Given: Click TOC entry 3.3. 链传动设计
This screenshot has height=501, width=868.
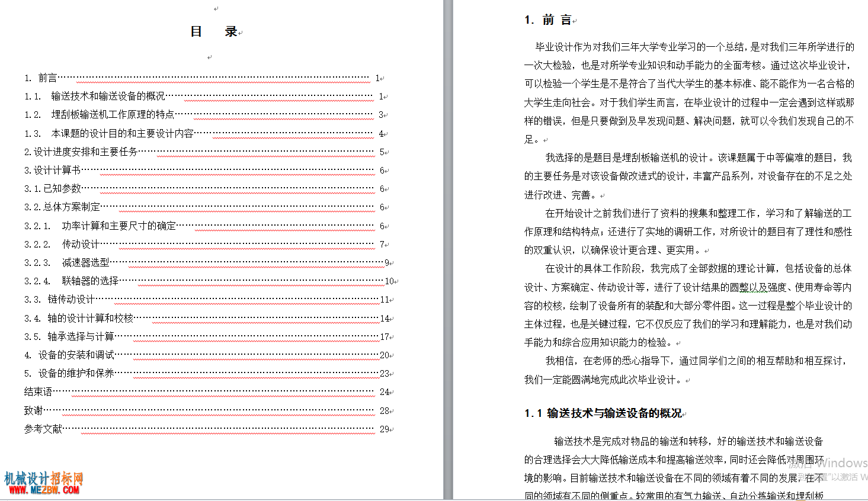Looking at the screenshot, I should point(59,299).
